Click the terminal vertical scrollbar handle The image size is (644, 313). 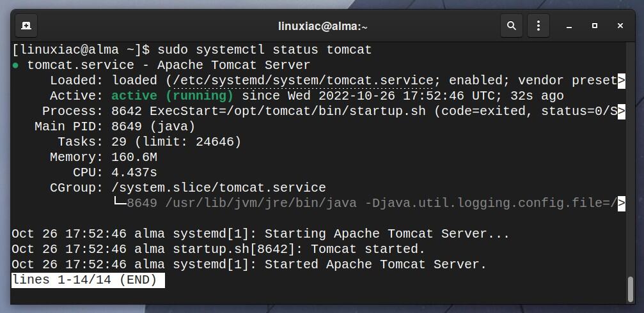point(631,289)
